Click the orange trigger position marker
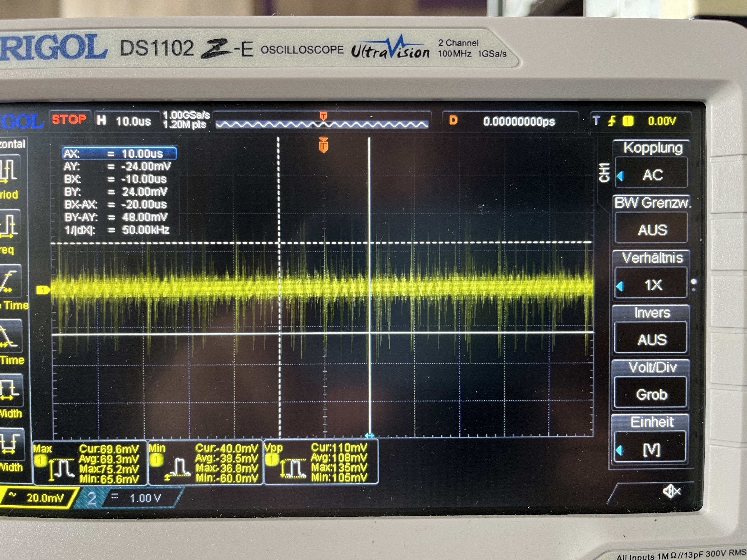 point(323,146)
